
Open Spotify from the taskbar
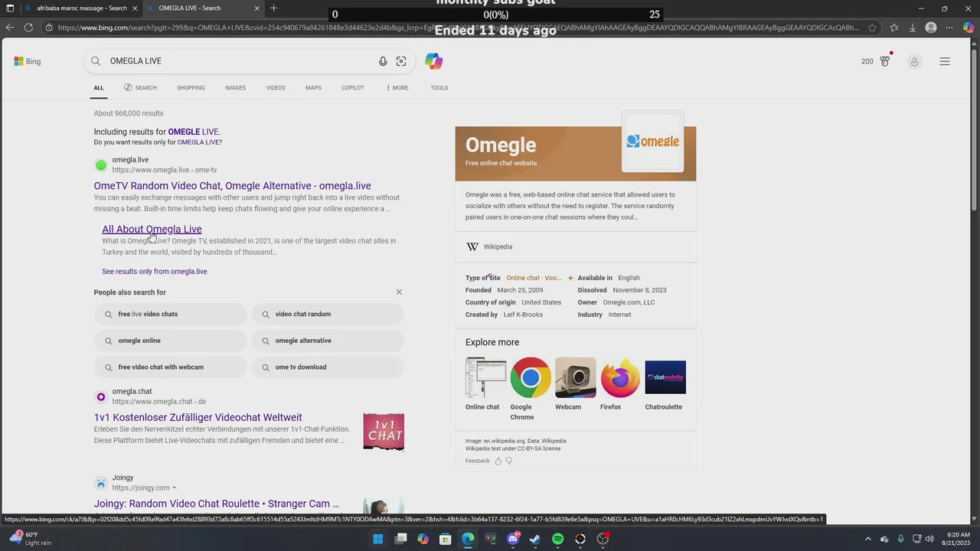pyautogui.click(x=558, y=539)
